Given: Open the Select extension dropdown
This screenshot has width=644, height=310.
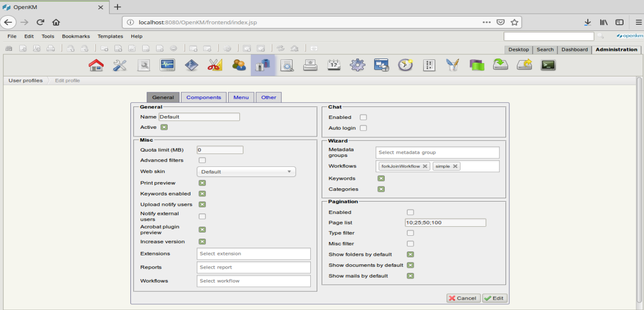Looking at the screenshot, I should coord(253,254).
